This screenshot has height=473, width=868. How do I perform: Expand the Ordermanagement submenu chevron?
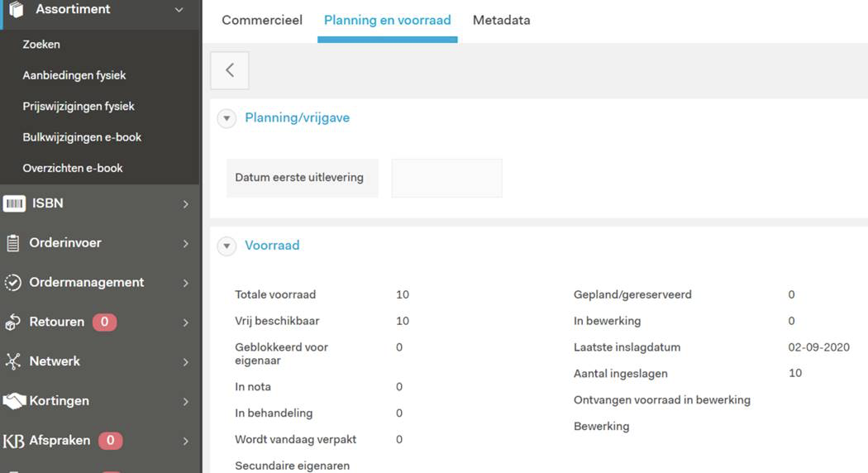186,284
